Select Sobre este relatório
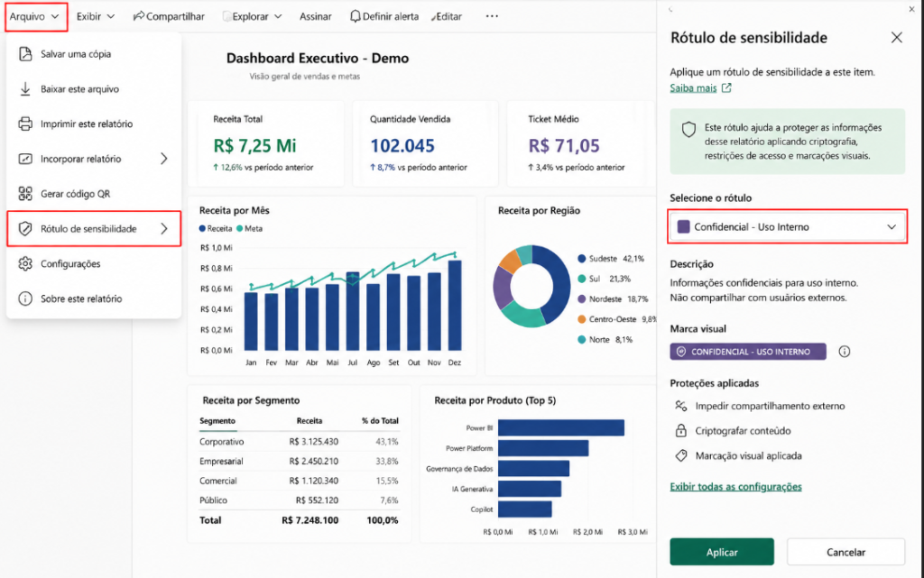Image resolution: width=924 pixels, height=578 pixels. click(x=94, y=298)
